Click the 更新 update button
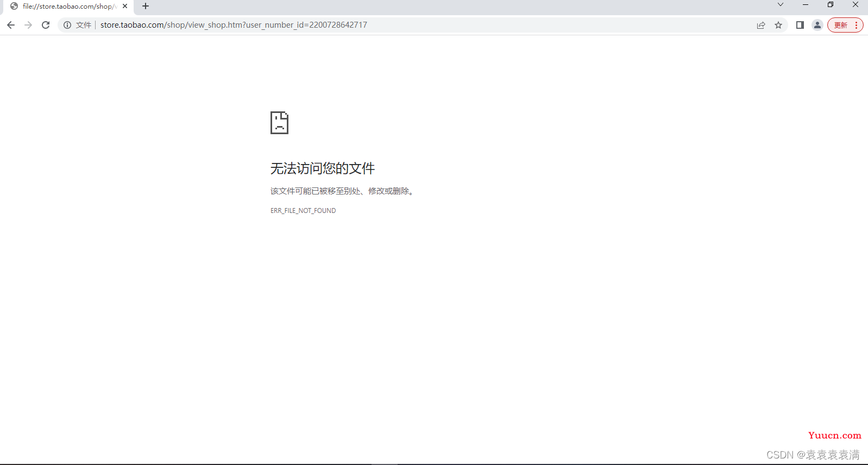 pos(841,25)
